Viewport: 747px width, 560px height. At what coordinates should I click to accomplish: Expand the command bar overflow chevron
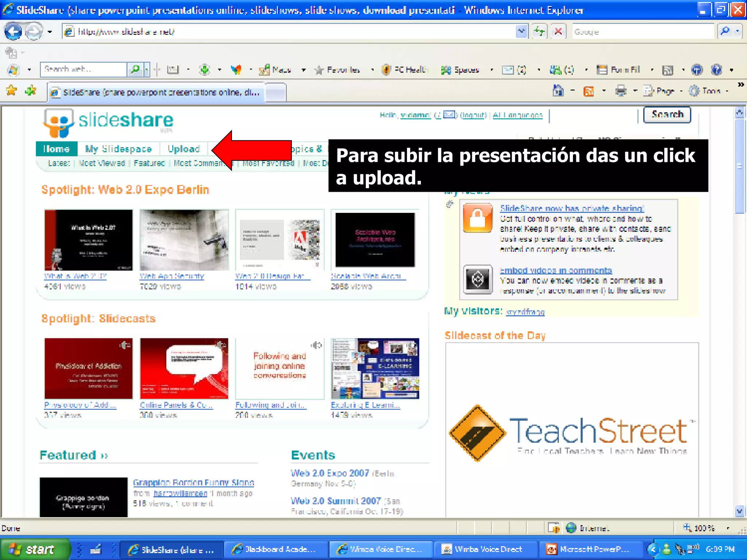pos(740,85)
